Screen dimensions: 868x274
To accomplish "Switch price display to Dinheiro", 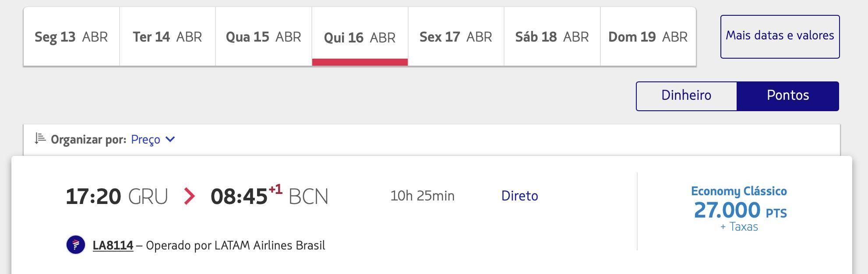I will tap(686, 96).
